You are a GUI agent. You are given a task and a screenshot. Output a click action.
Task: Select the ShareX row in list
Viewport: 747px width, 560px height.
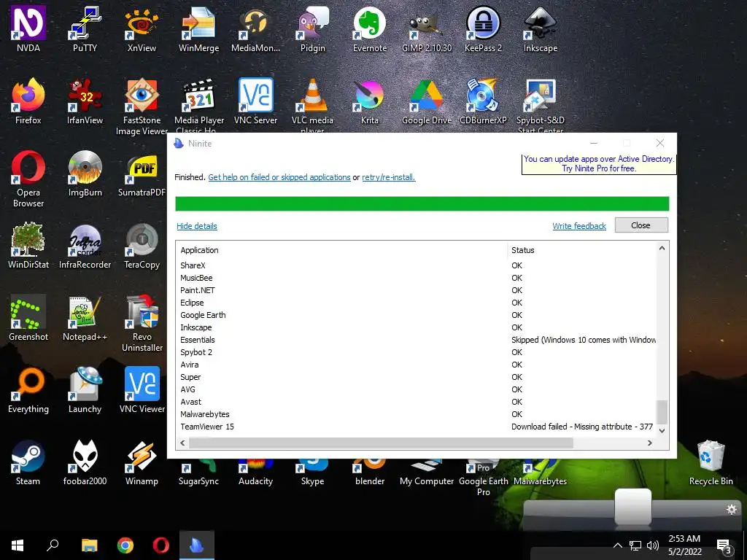pos(417,265)
